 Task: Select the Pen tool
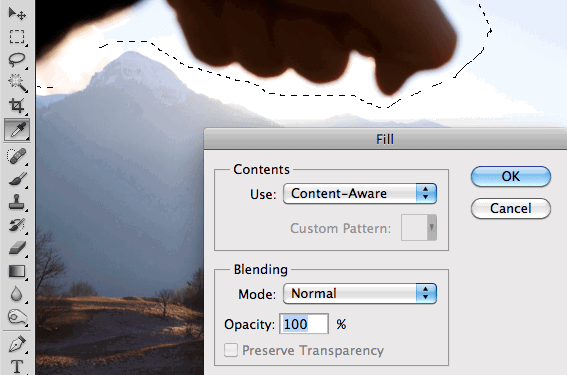pyautogui.click(x=17, y=344)
